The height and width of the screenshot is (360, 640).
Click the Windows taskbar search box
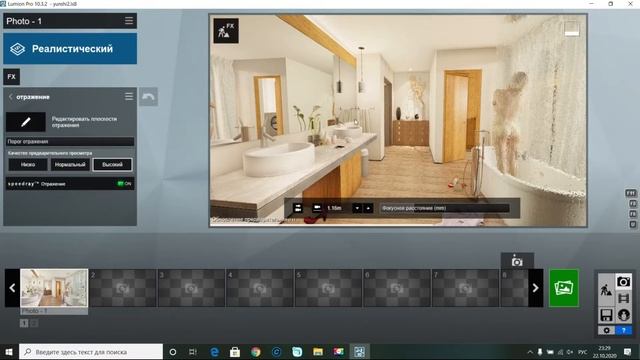tap(91, 352)
